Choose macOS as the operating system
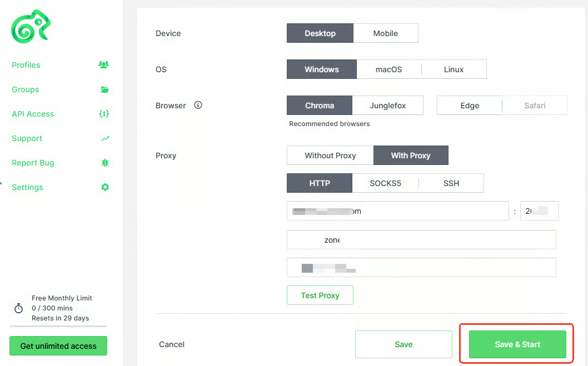Image resolution: width=588 pixels, height=366 pixels. tap(388, 69)
